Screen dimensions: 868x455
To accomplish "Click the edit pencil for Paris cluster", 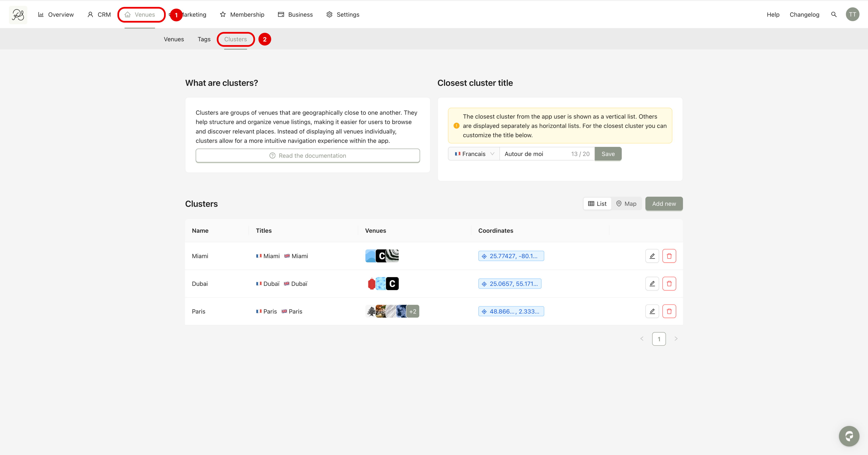I will 652,311.
